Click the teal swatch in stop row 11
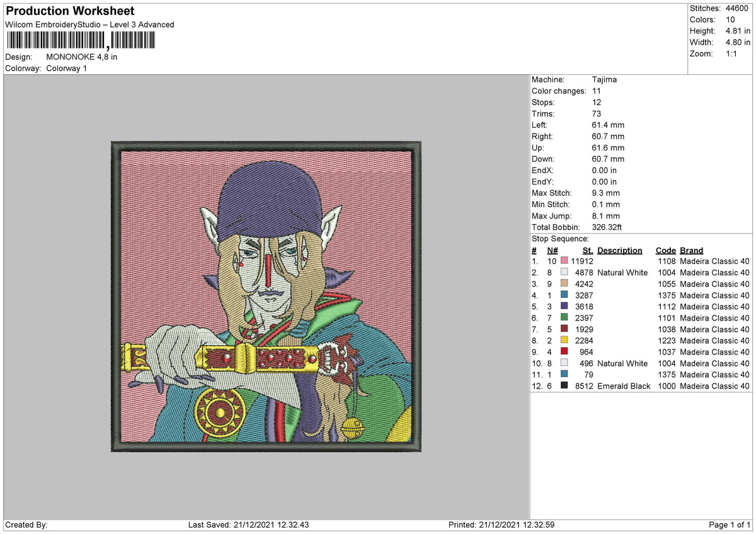Viewport: 756px width, 534px height. click(564, 375)
